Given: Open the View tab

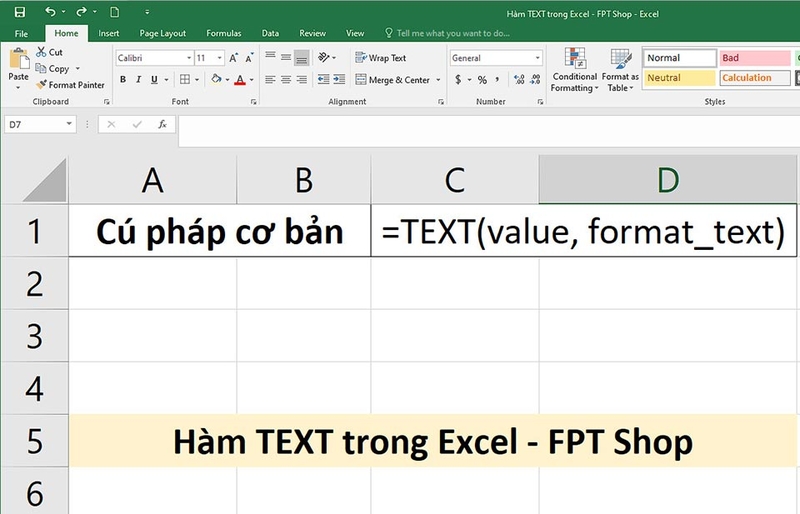Looking at the screenshot, I should click(355, 34).
